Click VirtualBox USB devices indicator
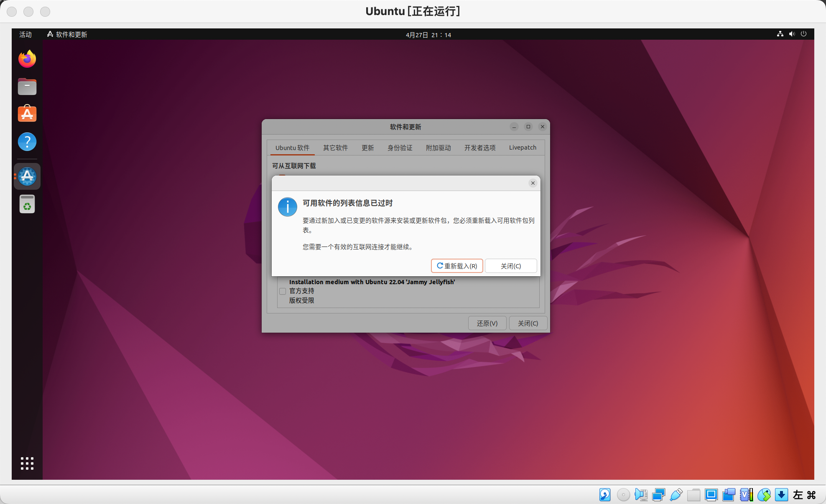The width and height of the screenshot is (826, 504). pyautogui.click(x=676, y=495)
